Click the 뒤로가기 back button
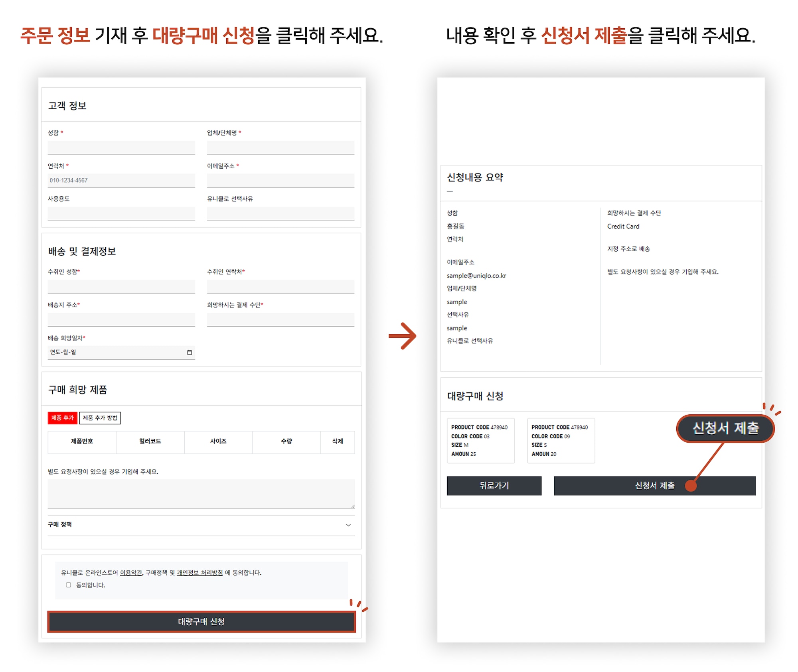Screen dimensions: 798x672 coord(494,486)
